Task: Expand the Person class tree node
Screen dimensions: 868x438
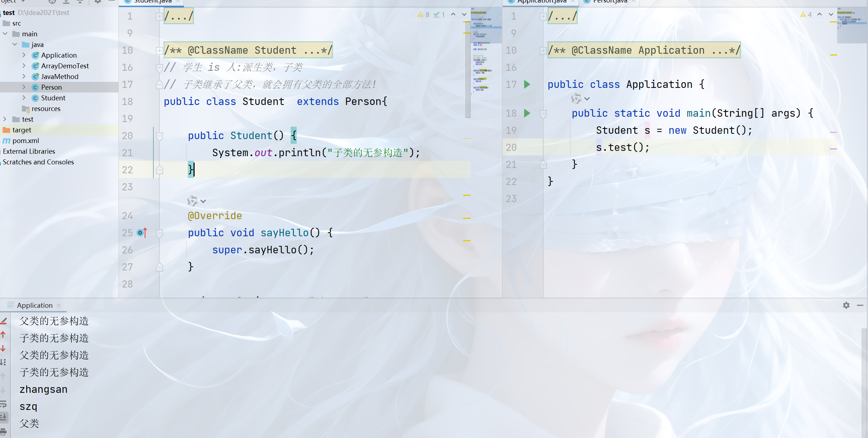Action: pos(24,87)
